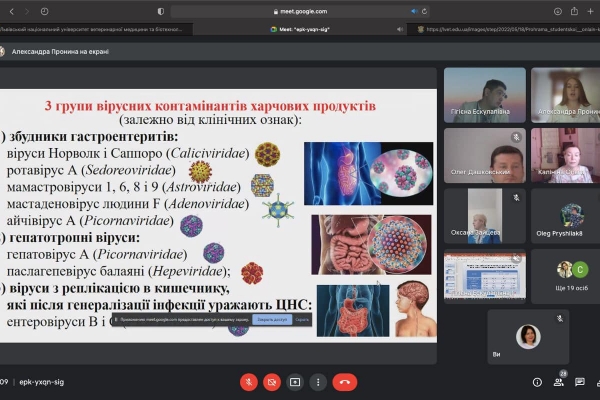Go back with the browser back arrow

tap(12, 11)
